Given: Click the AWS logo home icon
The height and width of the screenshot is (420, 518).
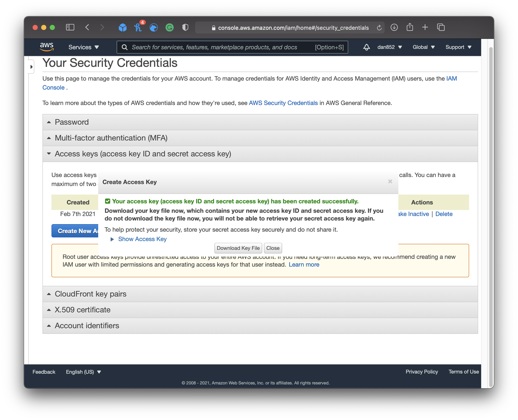Looking at the screenshot, I should [x=46, y=47].
